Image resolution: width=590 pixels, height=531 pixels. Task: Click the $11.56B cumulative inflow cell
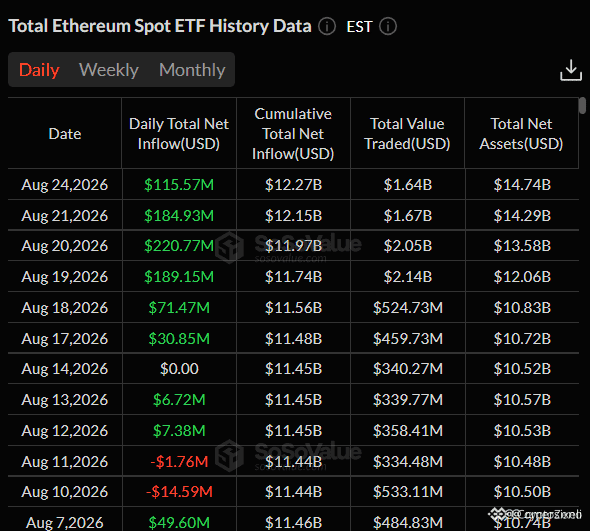pos(293,308)
